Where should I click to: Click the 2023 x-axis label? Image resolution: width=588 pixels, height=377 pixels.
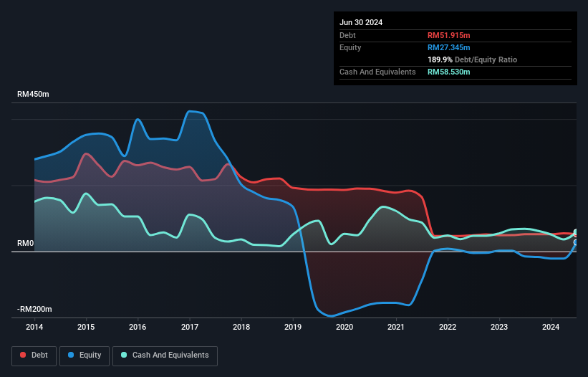pos(499,327)
